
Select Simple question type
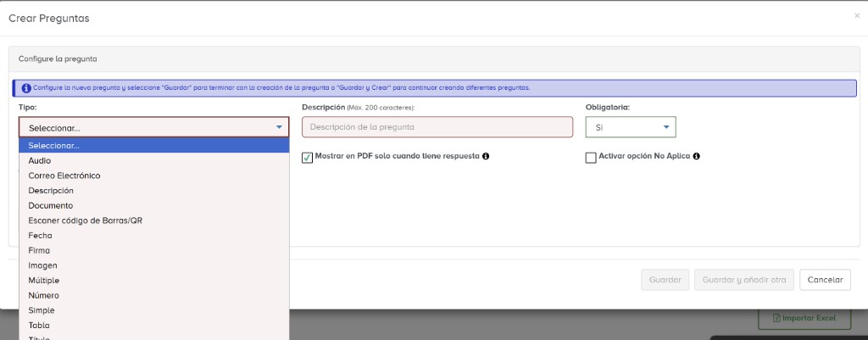[x=154, y=310]
